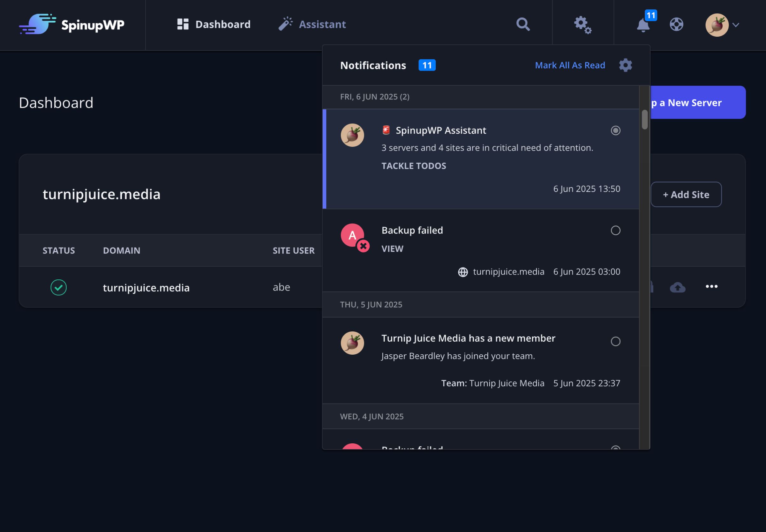Open TACKLE TODOS from the Assistant notification
This screenshot has width=766, height=532.
click(414, 165)
